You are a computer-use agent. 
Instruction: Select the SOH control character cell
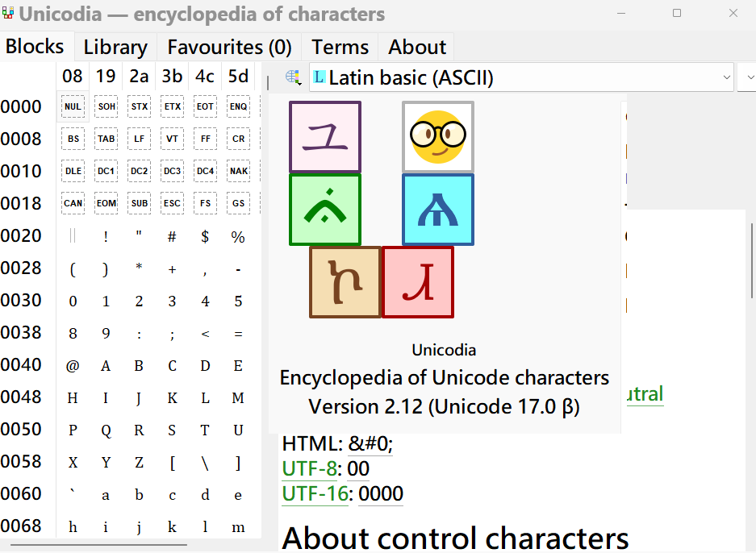[x=106, y=106]
